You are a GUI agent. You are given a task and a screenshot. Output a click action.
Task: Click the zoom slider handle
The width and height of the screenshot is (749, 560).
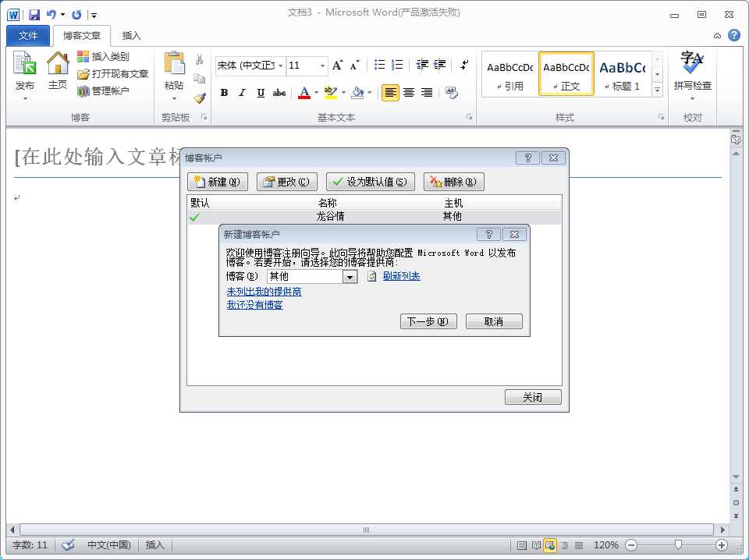point(678,544)
